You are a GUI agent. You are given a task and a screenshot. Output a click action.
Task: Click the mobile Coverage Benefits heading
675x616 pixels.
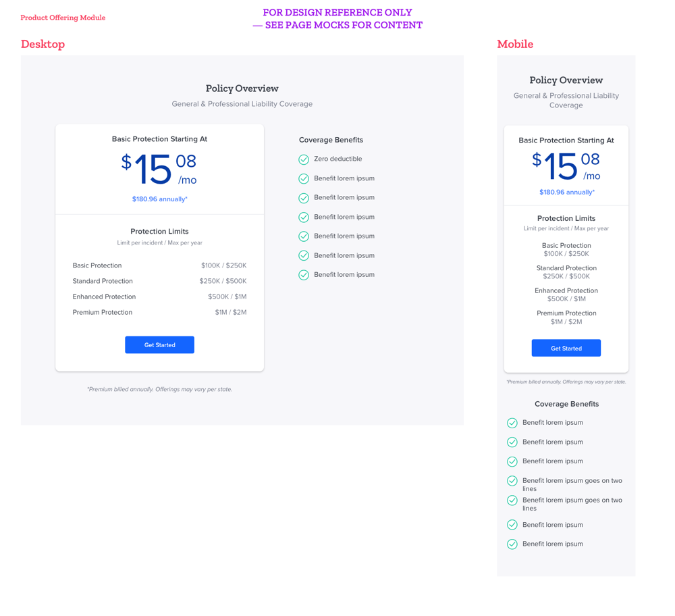pos(566,404)
